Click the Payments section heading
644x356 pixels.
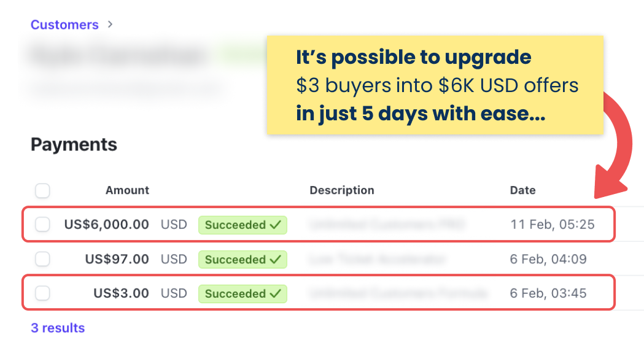pos(74,144)
